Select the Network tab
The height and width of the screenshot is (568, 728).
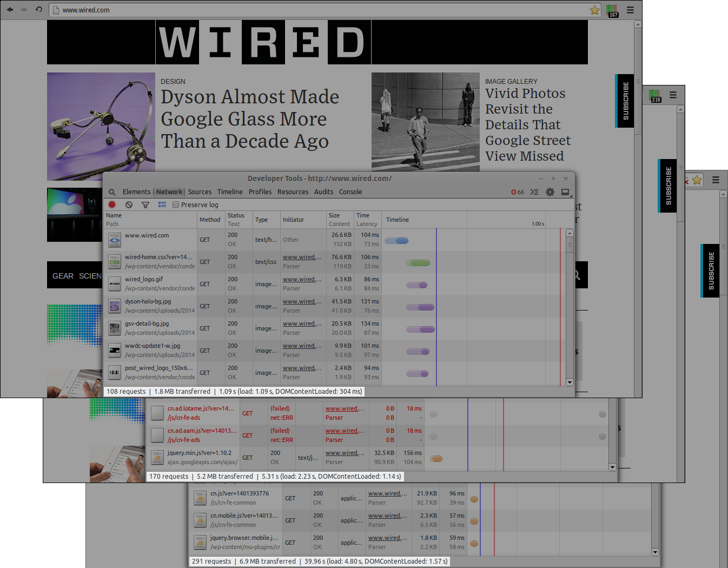click(169, 192)
